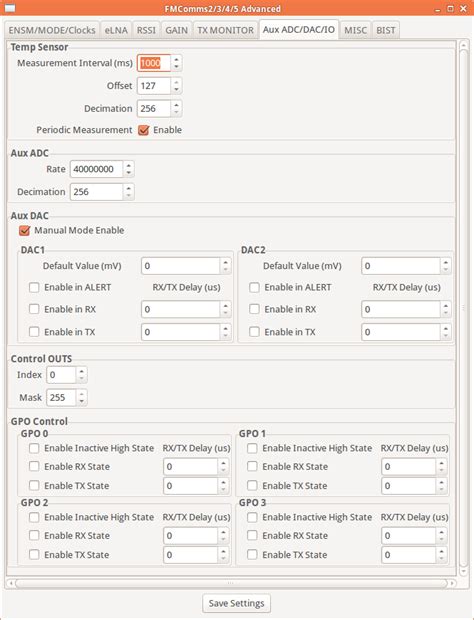Image resolution: width=474 pixels, height=620 pixels.
Task: Click the Aux ADC Decimation field
Action: [96, 192]
